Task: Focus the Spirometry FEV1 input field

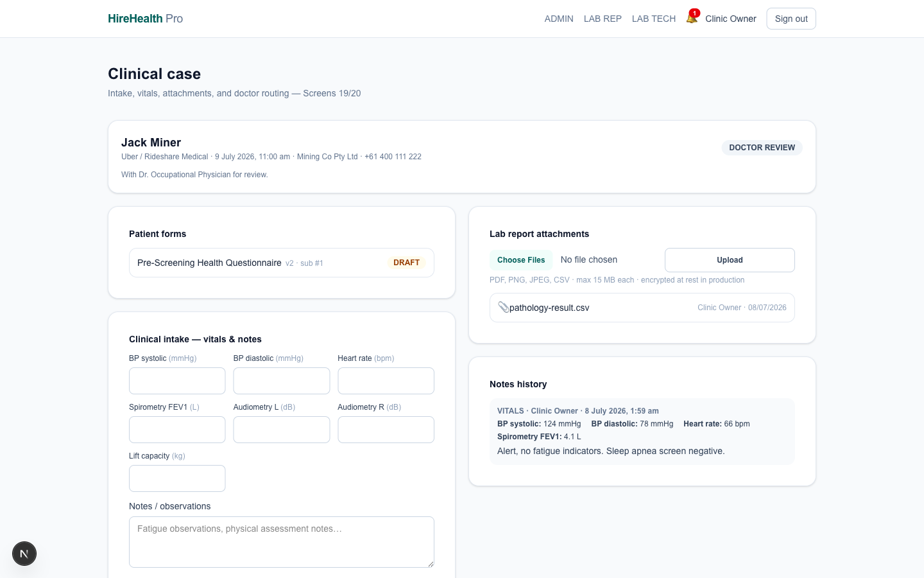Action: point(177,430)
